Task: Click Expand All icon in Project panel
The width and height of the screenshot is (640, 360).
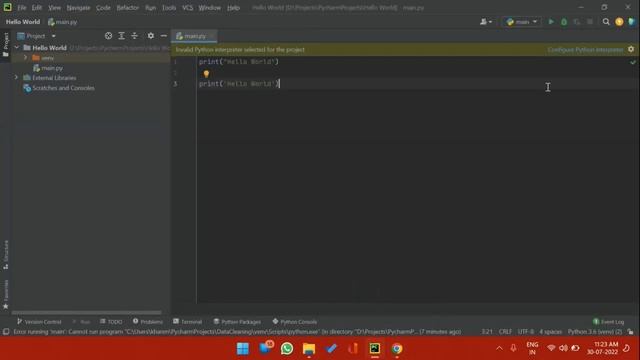Action: tap(122, 36)
